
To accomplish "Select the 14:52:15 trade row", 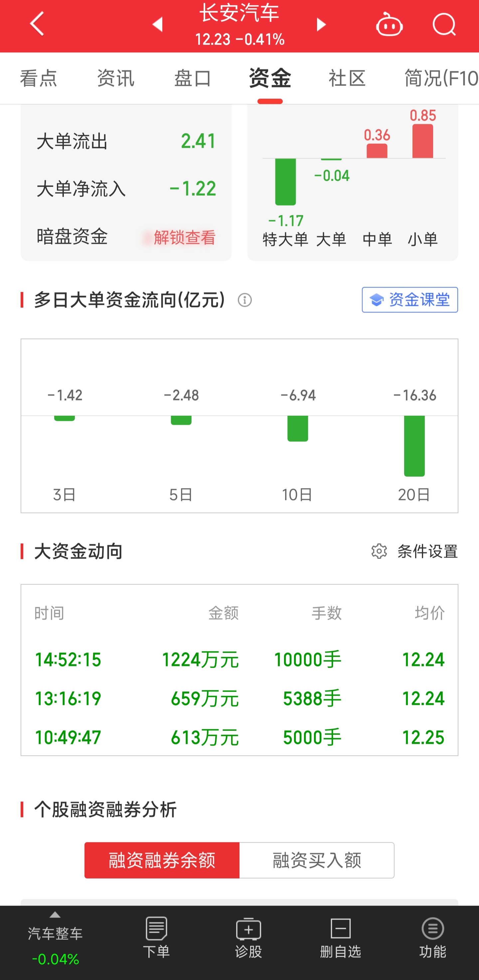I will (x=239, y=659).
